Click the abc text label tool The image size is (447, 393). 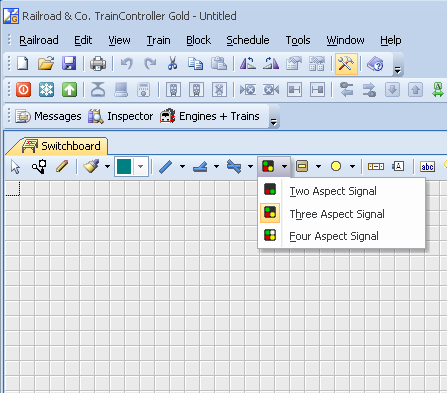click(427, 166)
